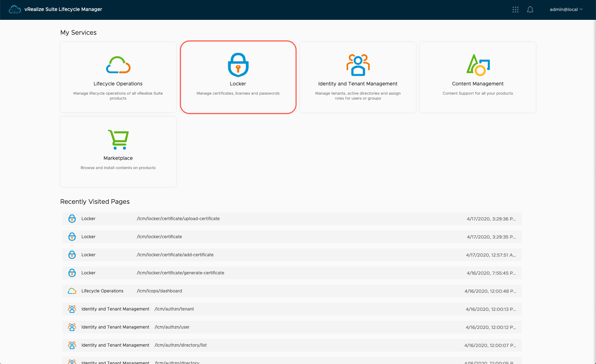Viewport: 596px width, 364px height.
Task: Click Identity and Tenant Management people icon
Action: tap(358, 65)
